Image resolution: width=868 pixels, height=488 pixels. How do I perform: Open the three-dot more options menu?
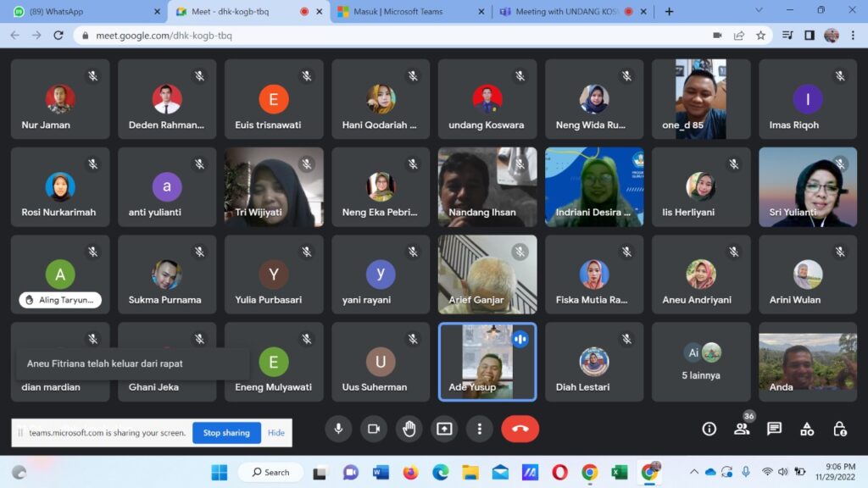pos(479,429)
